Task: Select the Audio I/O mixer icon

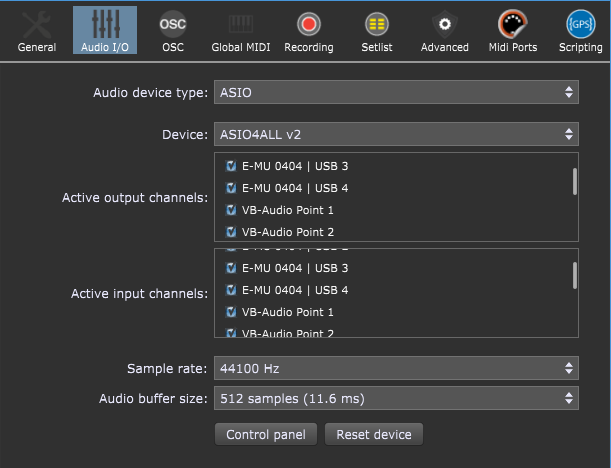Action: (x=105, y=24)
